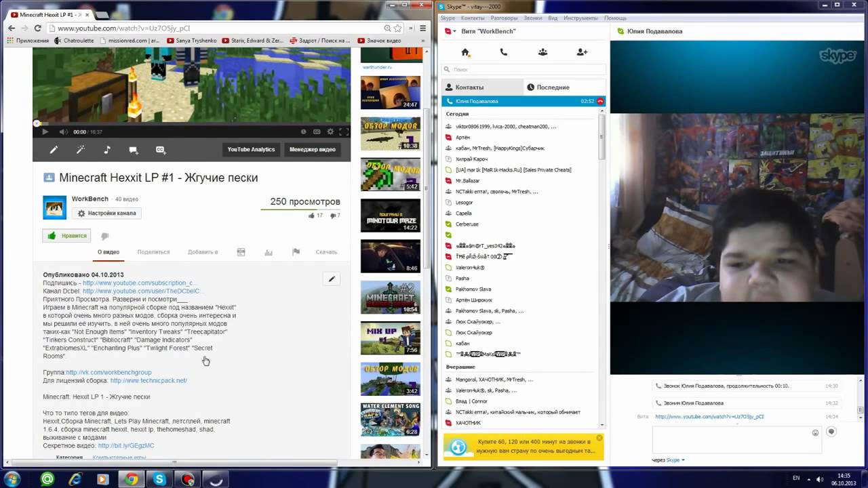Open Skype dial pad phone icon
Screen dimensions: 868x488
coord(503,52)
